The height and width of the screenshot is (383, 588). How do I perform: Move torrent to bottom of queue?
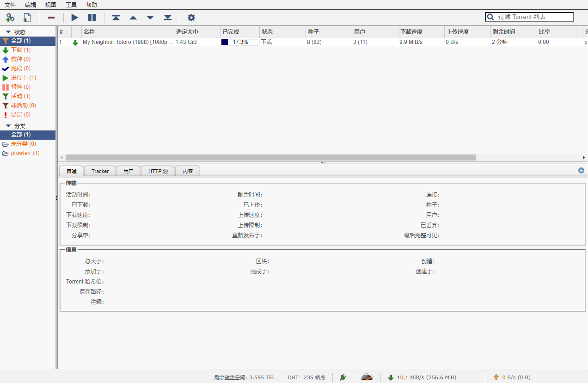point(168,18)
